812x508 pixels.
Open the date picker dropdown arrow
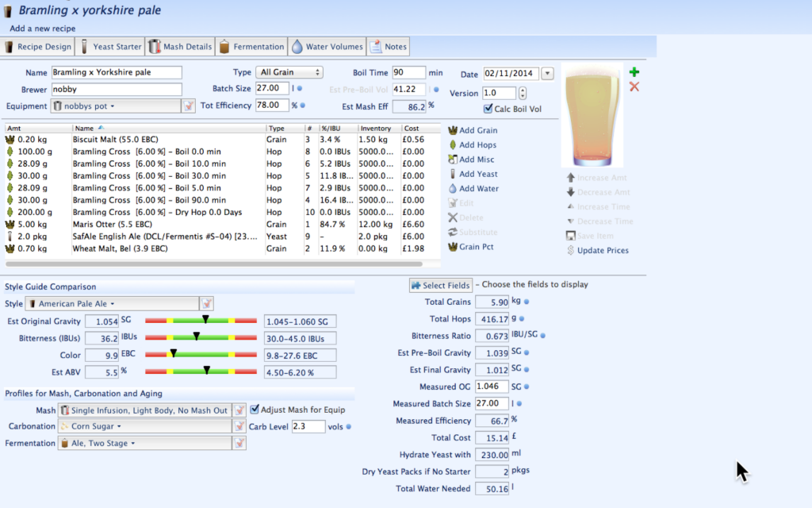547,74
